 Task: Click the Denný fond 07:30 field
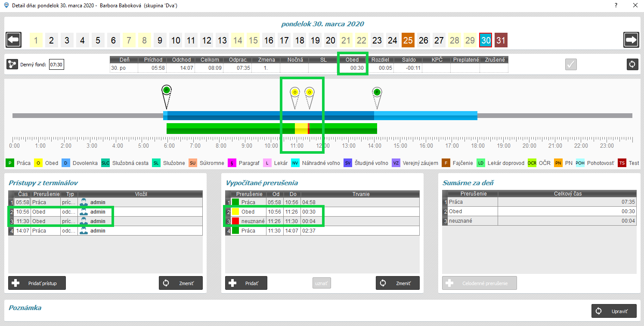[56, 65]
